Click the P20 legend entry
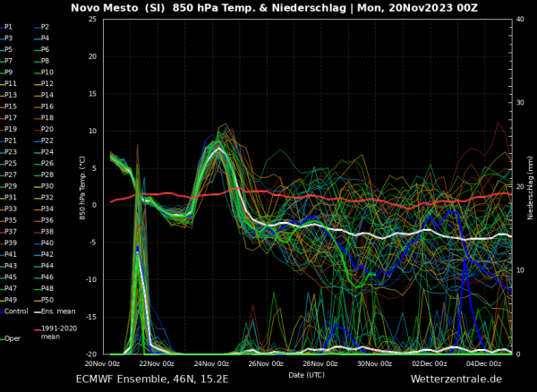Screen dimensions: 537x392 tap(44, 129)
